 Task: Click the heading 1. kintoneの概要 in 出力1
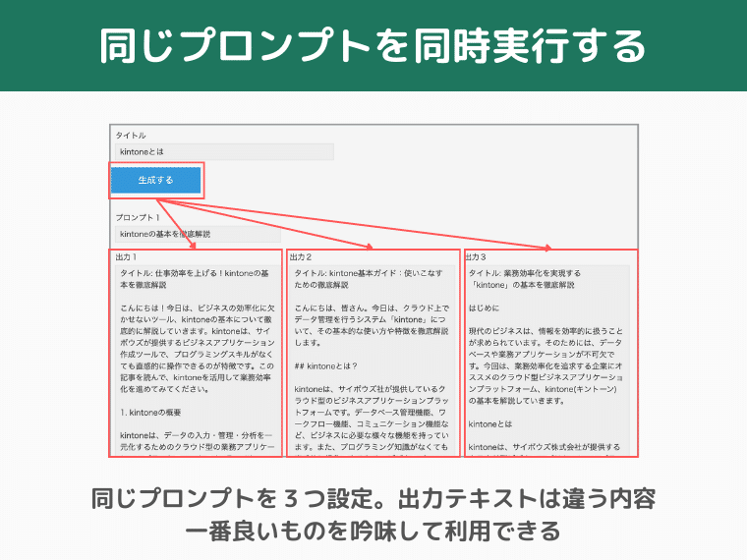[x=150, y=413]
